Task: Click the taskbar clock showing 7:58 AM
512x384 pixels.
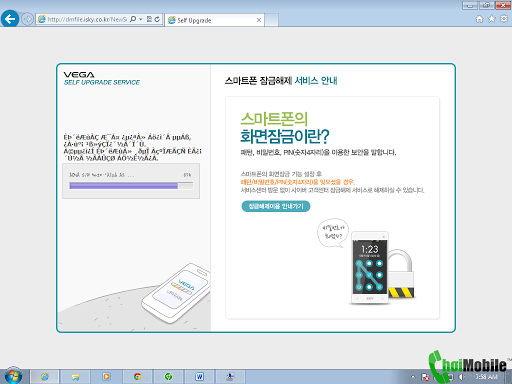Action: pos(487,377)
